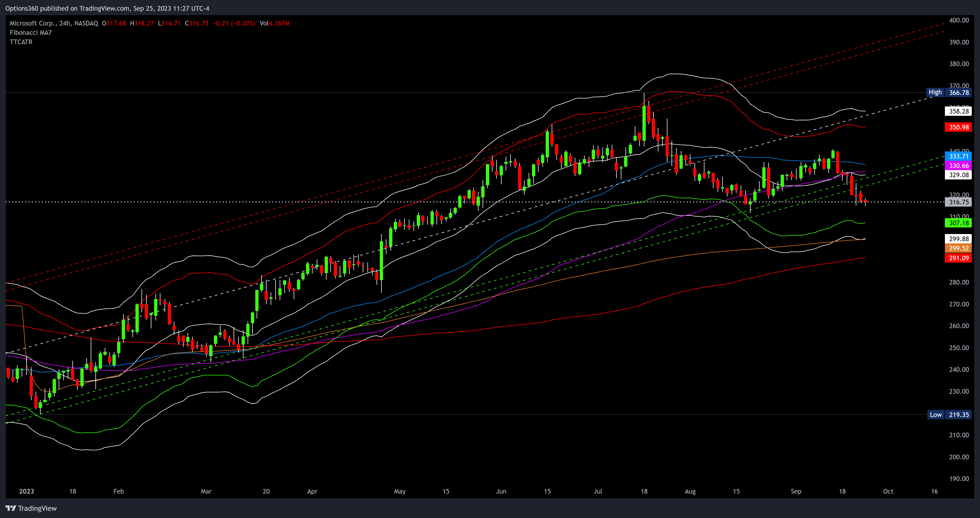Click the Feb time axis label
Screen dimensions: 980x518
[x=119, y=491]
